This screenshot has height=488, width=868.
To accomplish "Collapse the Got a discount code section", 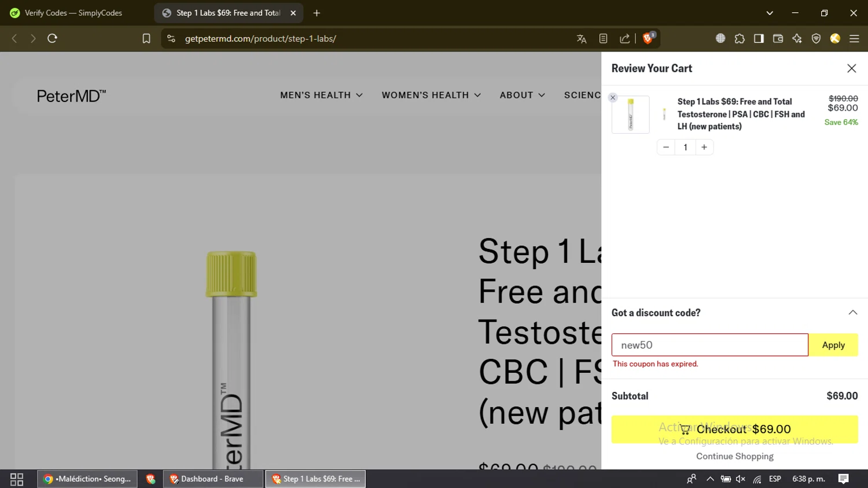I will click(x=853, y=313).
